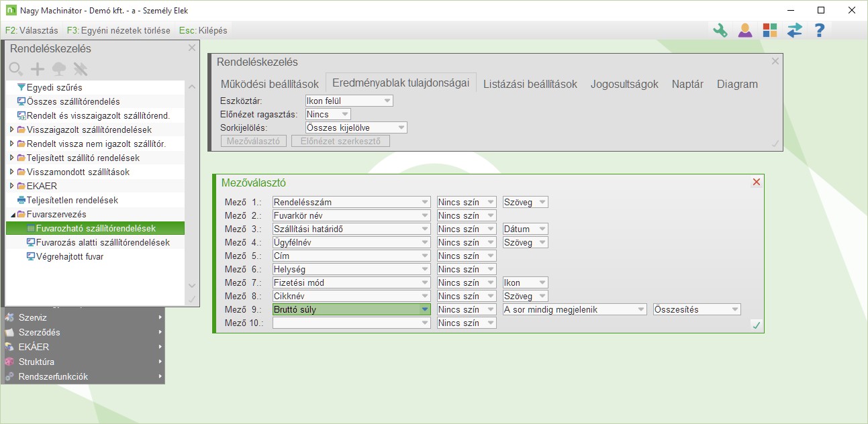This screenshot has height=424, width=868.
Task: Minimize the Nagy Machinátor window
Action: (789, 10)
